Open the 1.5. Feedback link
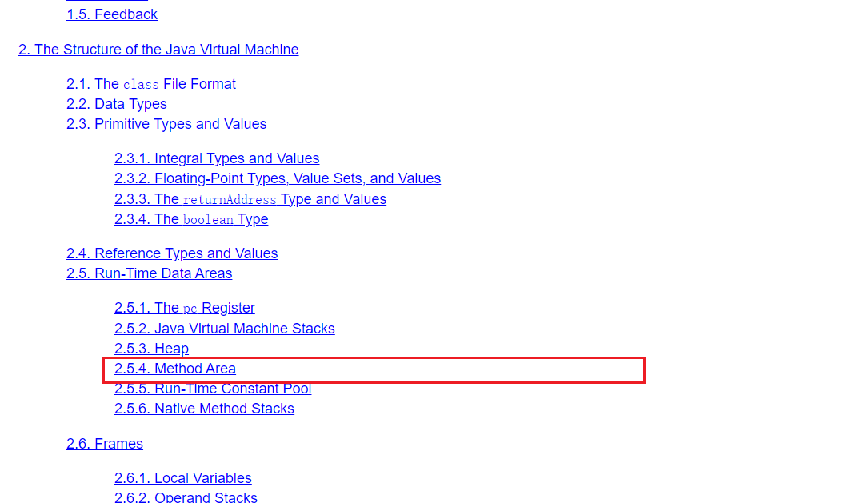 tap(112, 14)
